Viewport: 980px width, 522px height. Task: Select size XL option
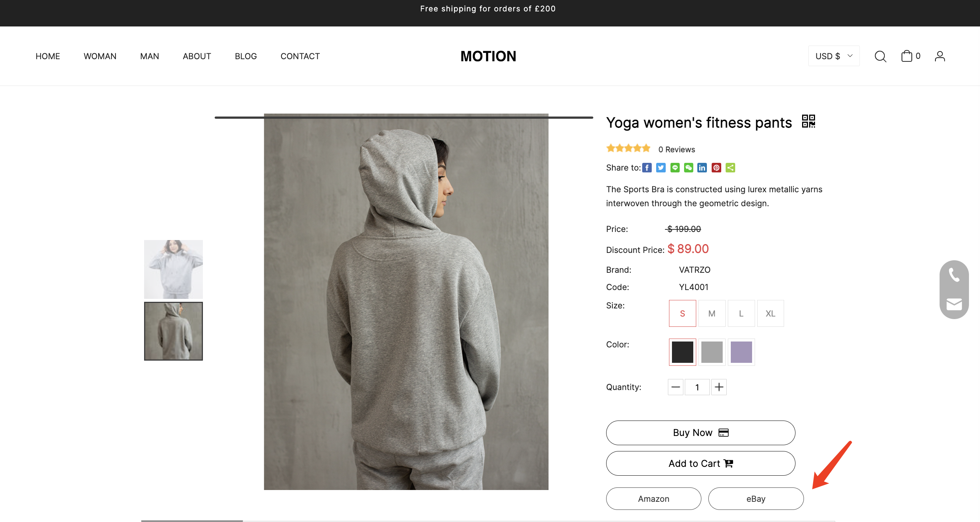click(x=770, y=314)
